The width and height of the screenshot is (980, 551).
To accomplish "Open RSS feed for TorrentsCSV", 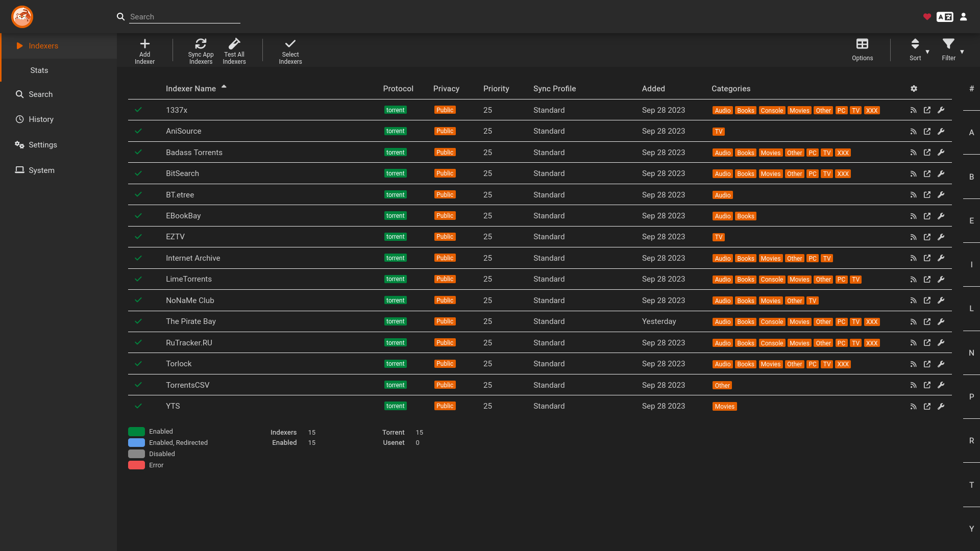I will coord(913,385).
